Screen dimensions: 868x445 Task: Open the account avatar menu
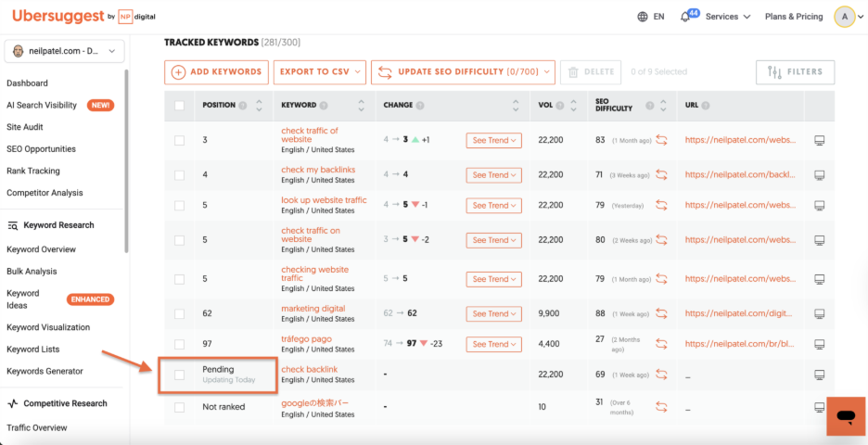[845, 17]
